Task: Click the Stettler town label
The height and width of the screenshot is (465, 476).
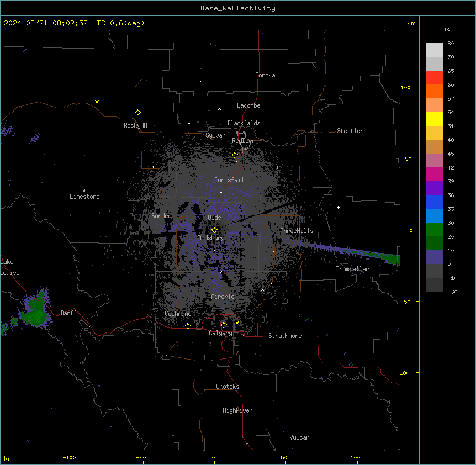Action: (x=350, y=131)
